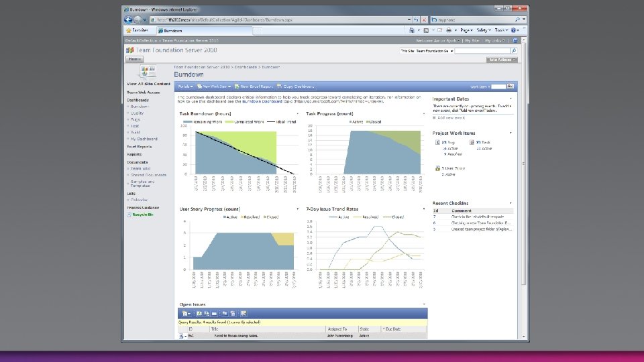The width and height of the screenshot is (644, 362).
Task: Click the browser Forward arrow button
Action: pyautogui.click(x=138, y=19)
